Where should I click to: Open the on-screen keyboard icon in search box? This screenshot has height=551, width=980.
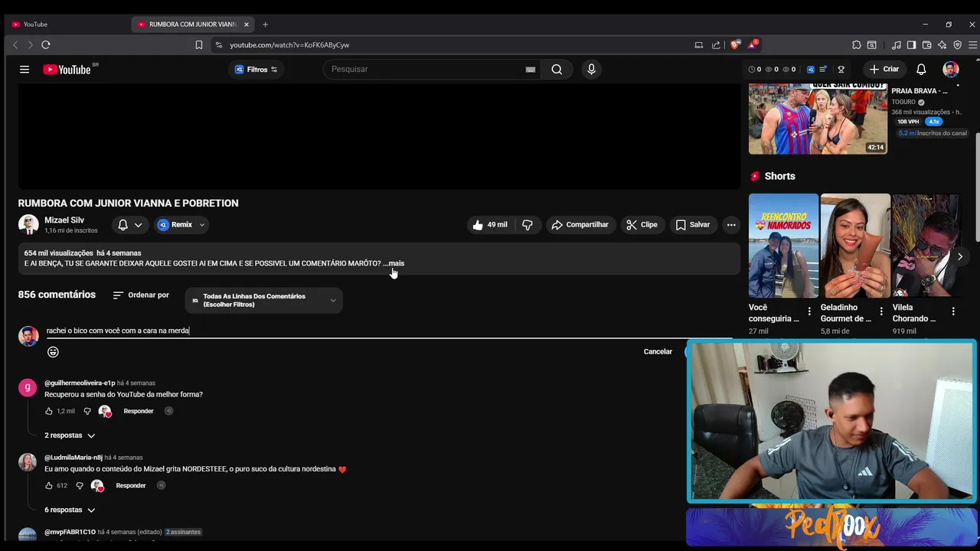(530, 69)
